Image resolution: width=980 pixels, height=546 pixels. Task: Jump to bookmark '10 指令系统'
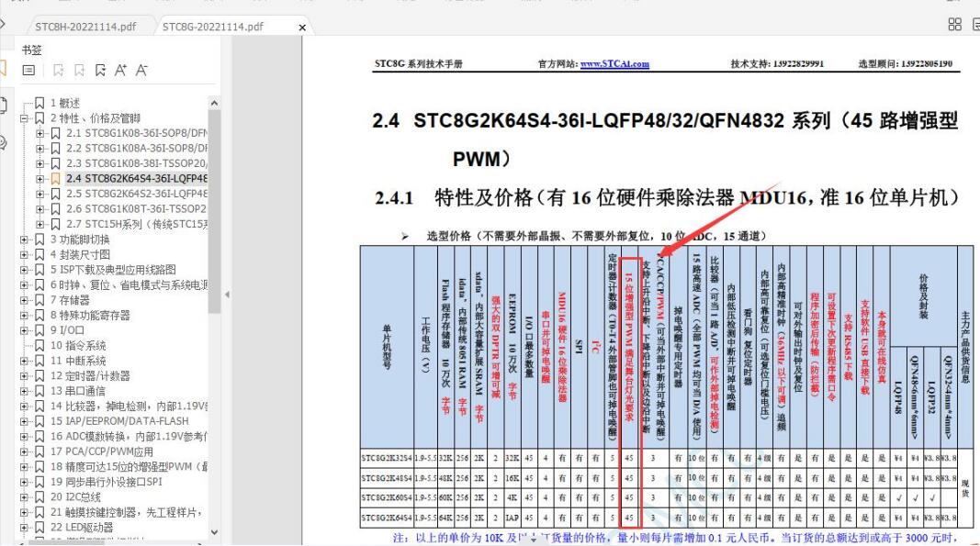click(x=78, y=345)
